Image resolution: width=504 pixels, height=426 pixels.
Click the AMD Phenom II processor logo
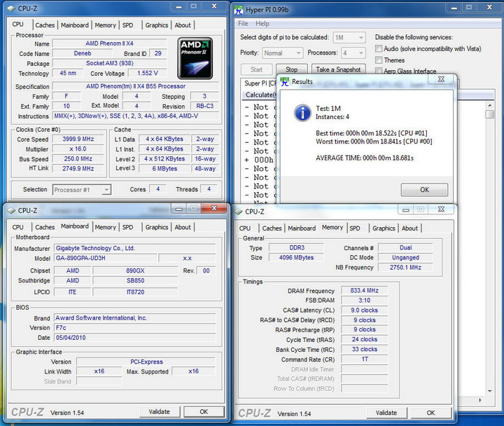click(x=195, y=59)
